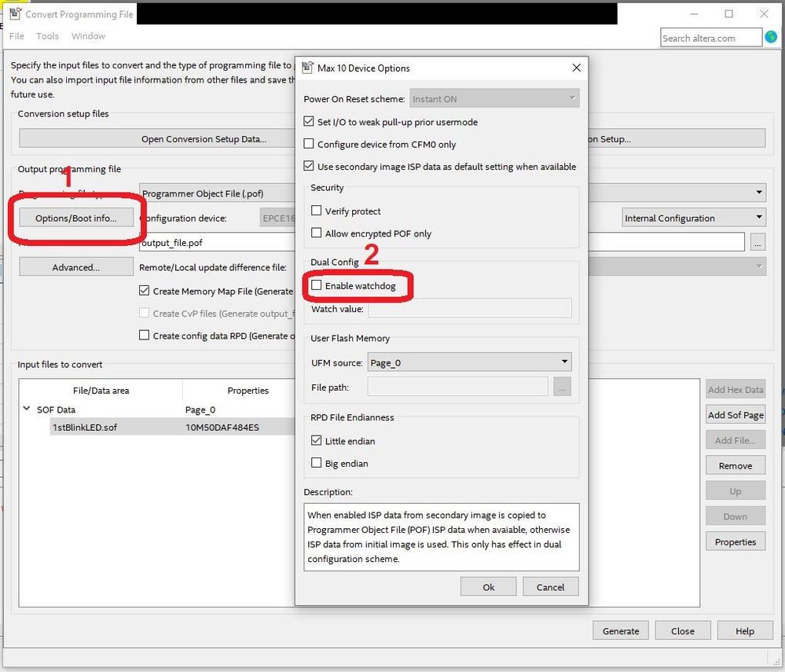Check Create config data RPD option
Image resolution: width=785 pixels, height=672 pixels.
pyautogui.click(x=144, y=336)
